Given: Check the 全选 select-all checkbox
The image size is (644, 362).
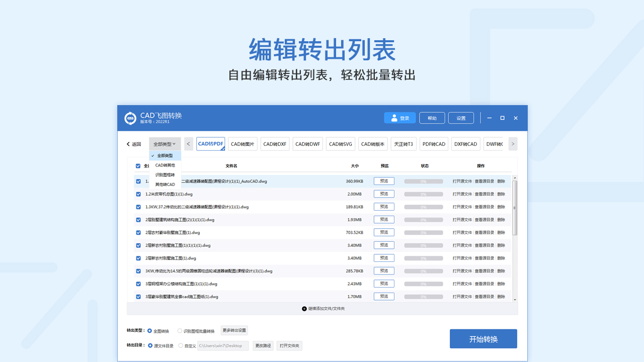Looking at the screenshot, I should click(138, 165).
